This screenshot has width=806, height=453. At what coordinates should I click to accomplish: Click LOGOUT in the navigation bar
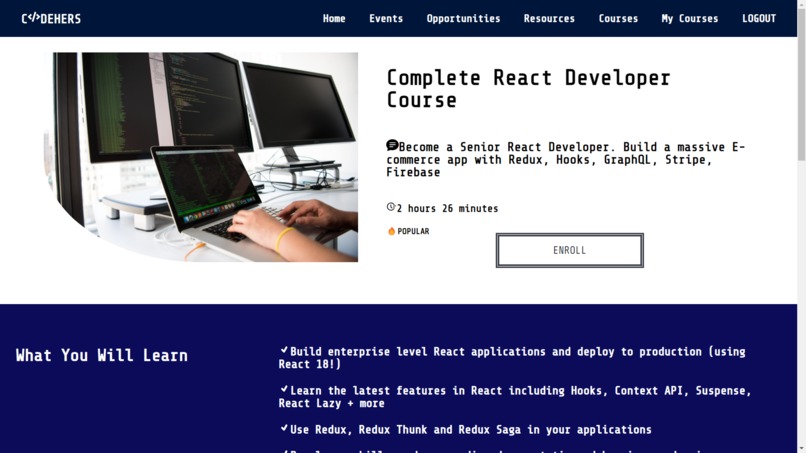[x=759, y=19]
